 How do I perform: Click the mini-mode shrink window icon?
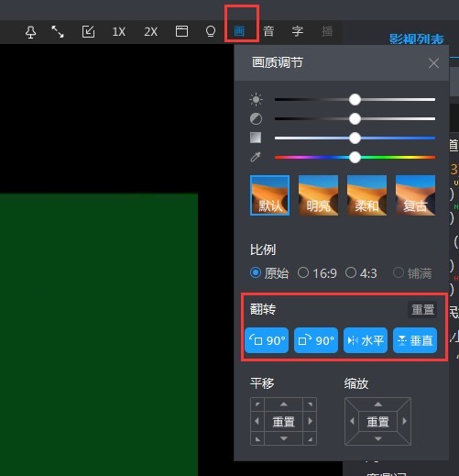click(x=88, y=31)
